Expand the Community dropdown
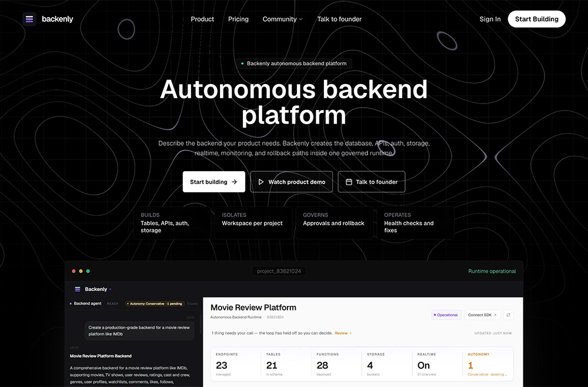Viewport: 588px width, 387px height. click(282, 19)
